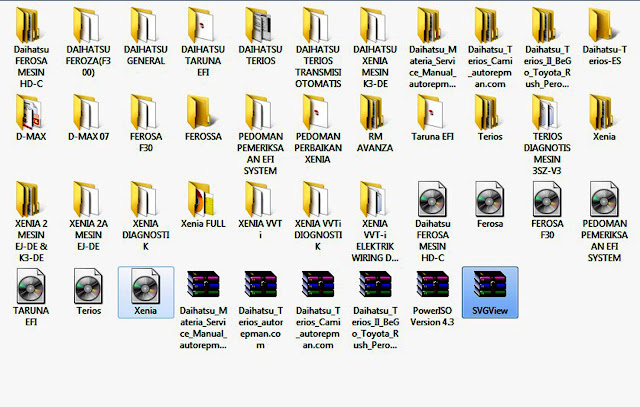Open the Daihatsu_Terios_II_BeGo_Toyota_Rush folder
Screen dimensions: 640x407
pyautogui.click(x=547, y=48)
